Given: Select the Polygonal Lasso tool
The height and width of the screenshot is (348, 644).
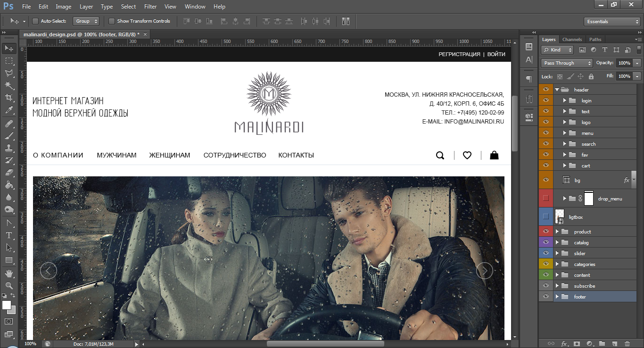Looking at the screenshot, I should tap(9, 73).
